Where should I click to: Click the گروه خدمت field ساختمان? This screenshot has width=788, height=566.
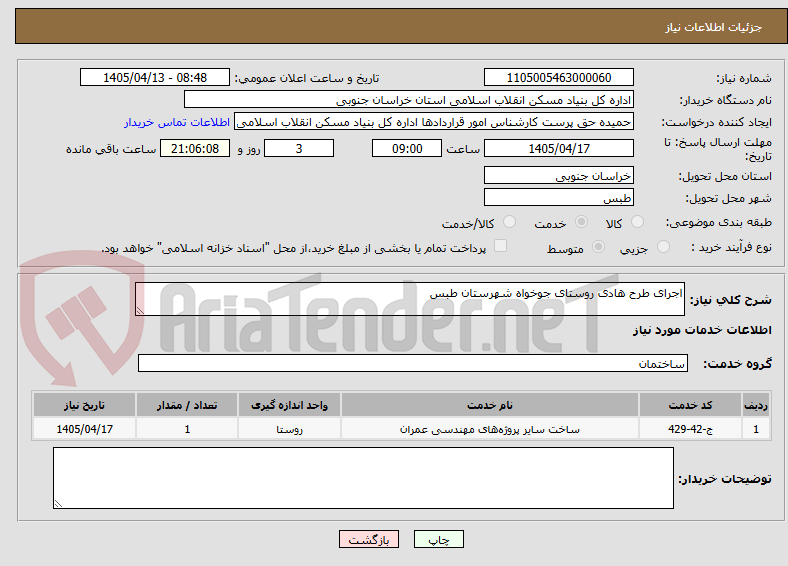tap(413, 363)
